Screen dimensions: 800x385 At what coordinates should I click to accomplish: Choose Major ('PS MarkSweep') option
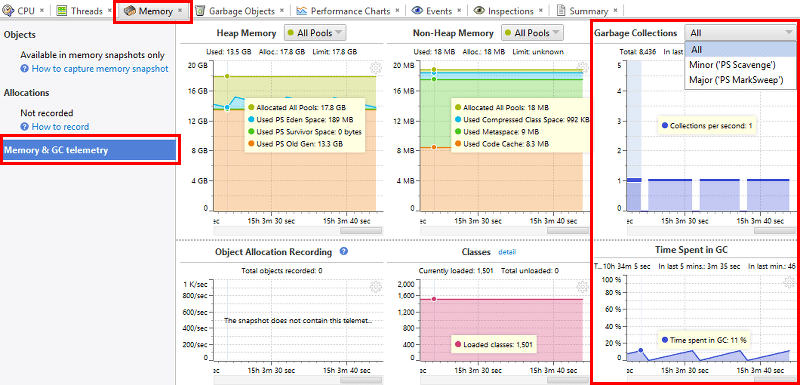tap(740, 80)
